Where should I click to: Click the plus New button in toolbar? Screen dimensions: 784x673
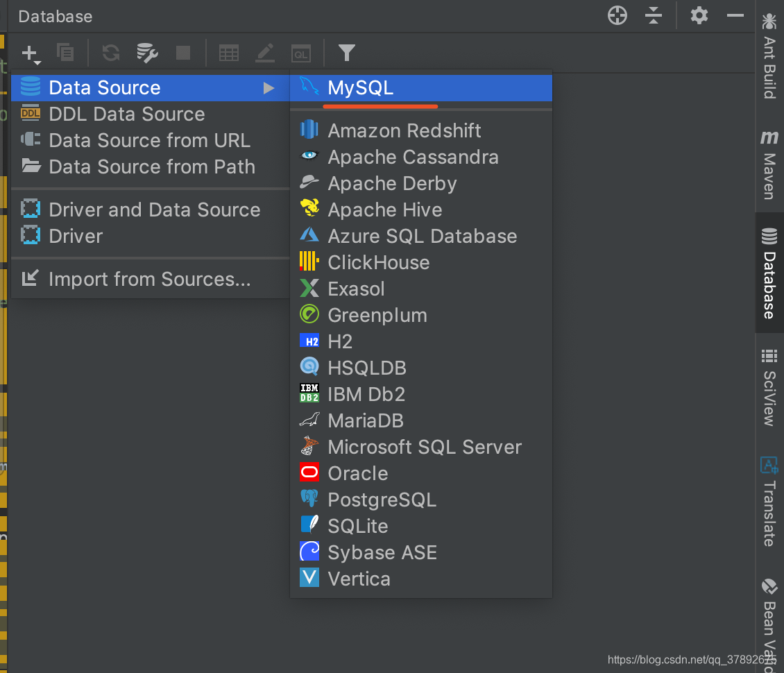click(x=31, y=53)
